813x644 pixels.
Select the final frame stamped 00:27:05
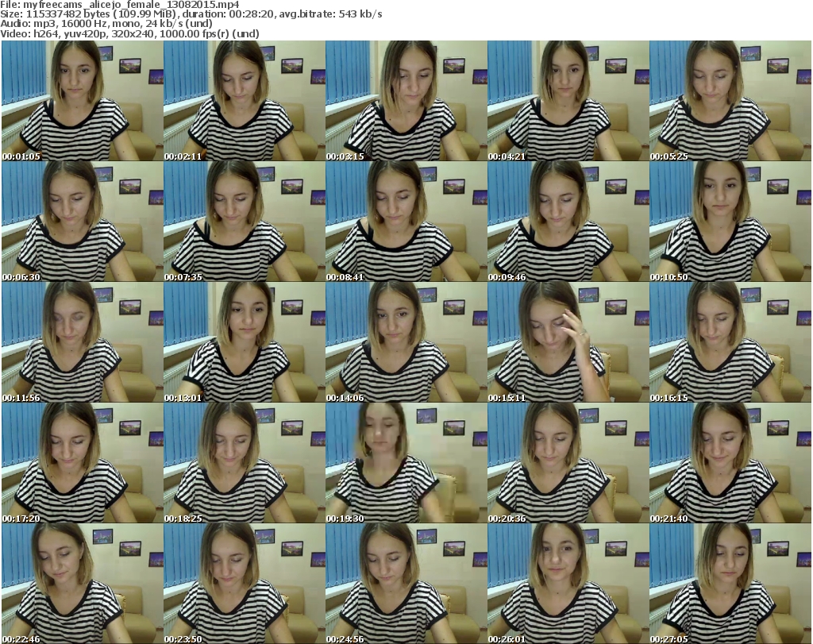pos(730,584)
